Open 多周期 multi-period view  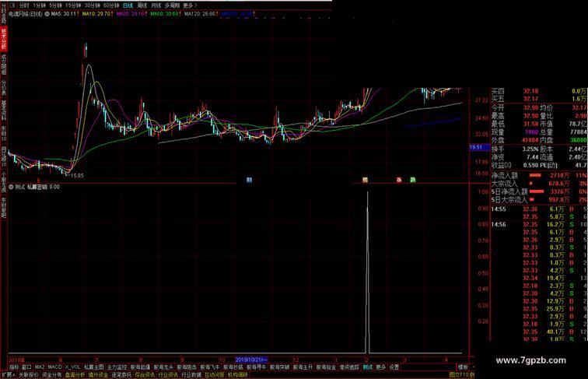(x=172, y=5)
